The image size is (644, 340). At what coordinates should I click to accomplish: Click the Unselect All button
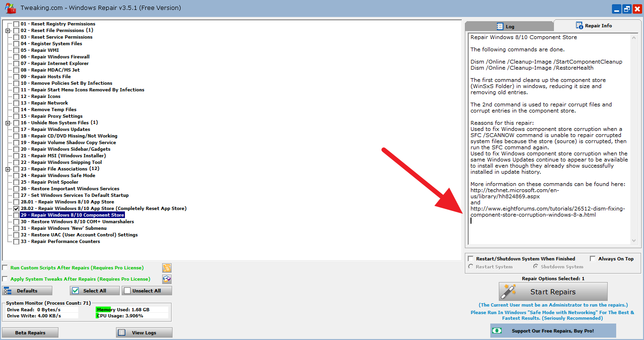[147, 291]
